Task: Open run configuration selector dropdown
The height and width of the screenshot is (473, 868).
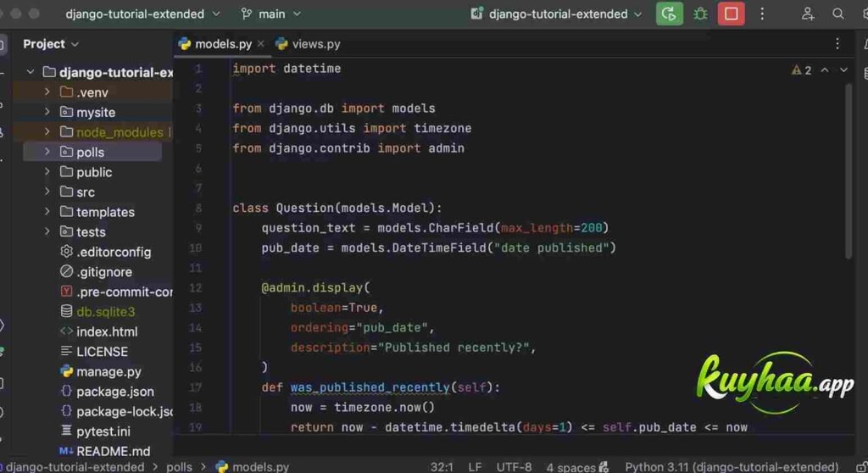Action: [x=556, y=14]
